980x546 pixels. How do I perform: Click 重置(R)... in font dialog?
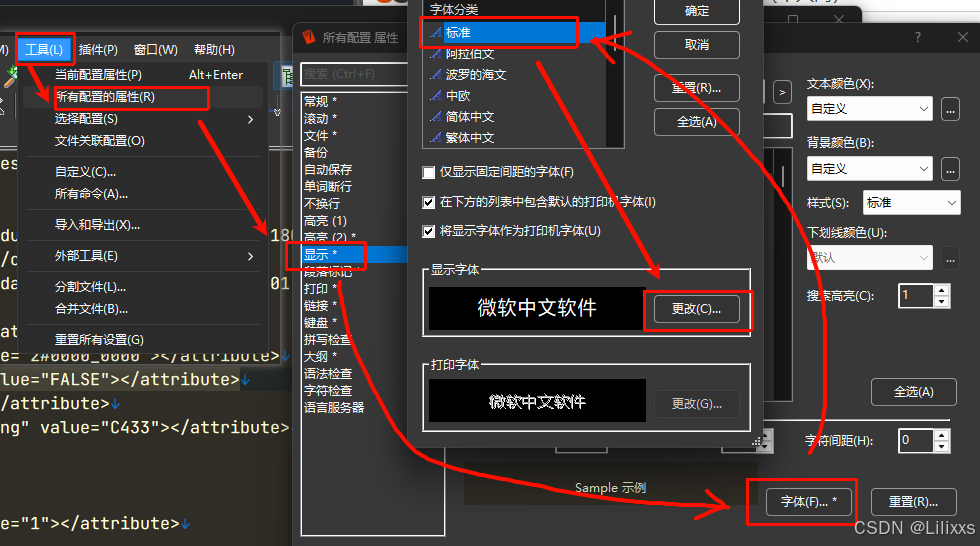[697, 88]
